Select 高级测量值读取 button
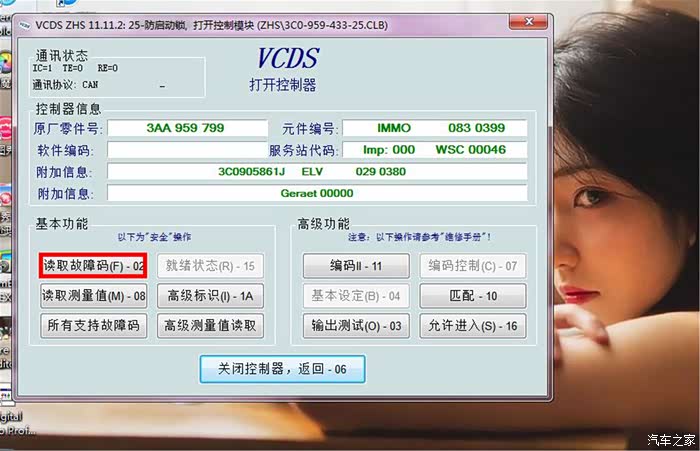700x451 pixels. click(x=210, y=325)
